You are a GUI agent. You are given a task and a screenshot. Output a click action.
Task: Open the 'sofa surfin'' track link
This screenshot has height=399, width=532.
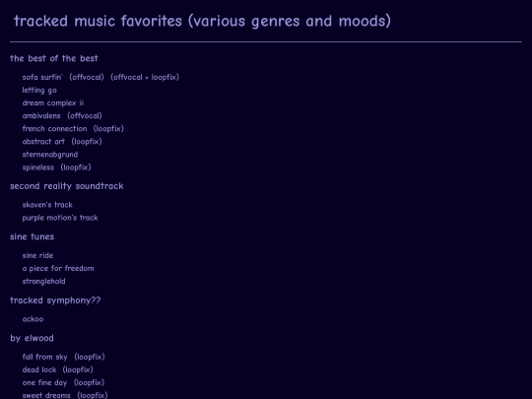click(x=42, y=77)
